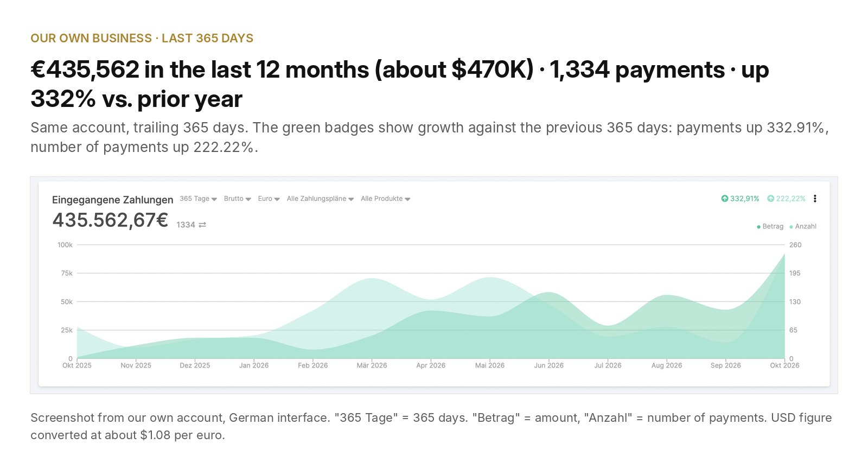Select the Mai 2026 axis label
Viewport: 868px width, 475px height.
tap(490, 365)
